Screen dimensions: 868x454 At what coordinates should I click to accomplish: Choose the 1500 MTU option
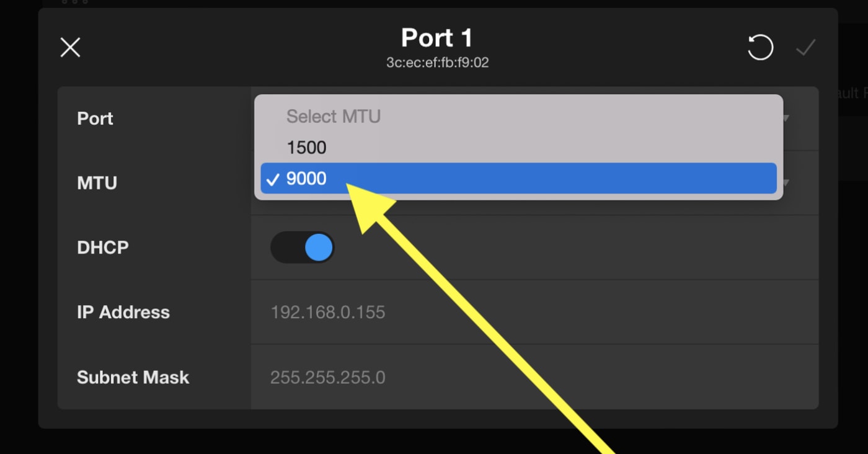(x=306, y=148)
